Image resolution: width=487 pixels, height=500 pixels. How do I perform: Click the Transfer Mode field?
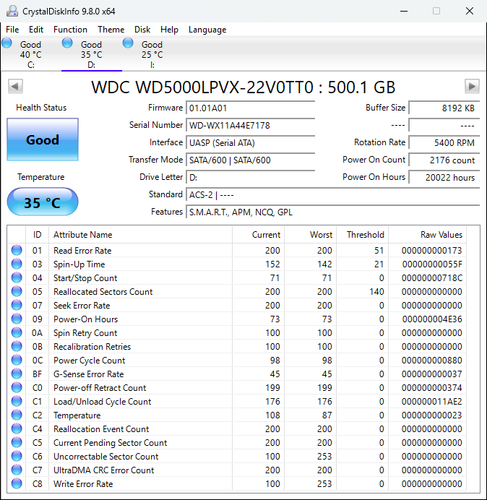tap(250, 160)
